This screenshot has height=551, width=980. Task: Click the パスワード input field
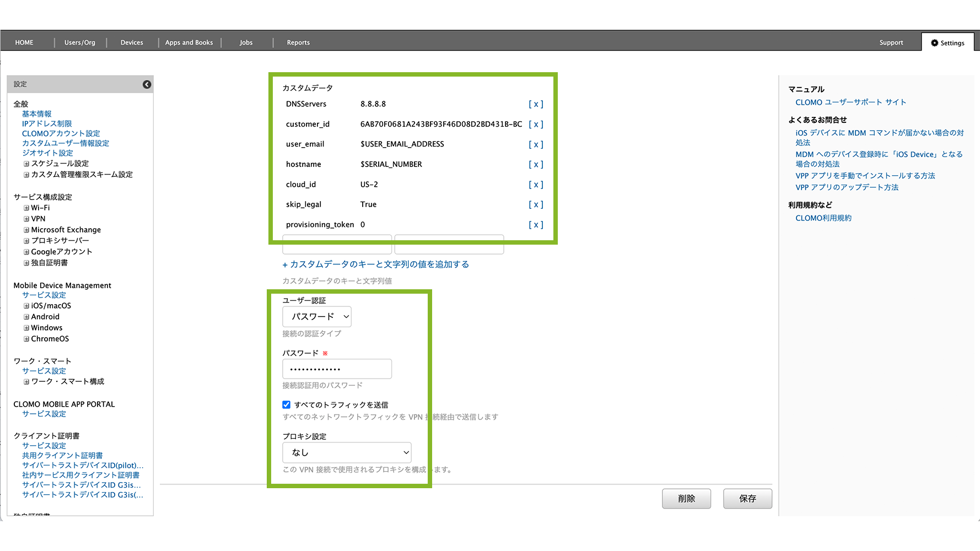[337, 369]
